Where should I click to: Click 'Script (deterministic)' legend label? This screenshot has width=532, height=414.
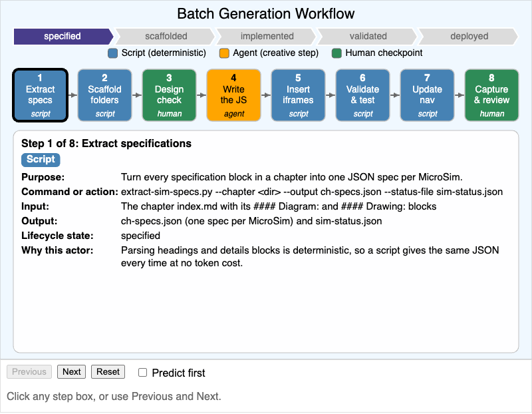(164, 53)
